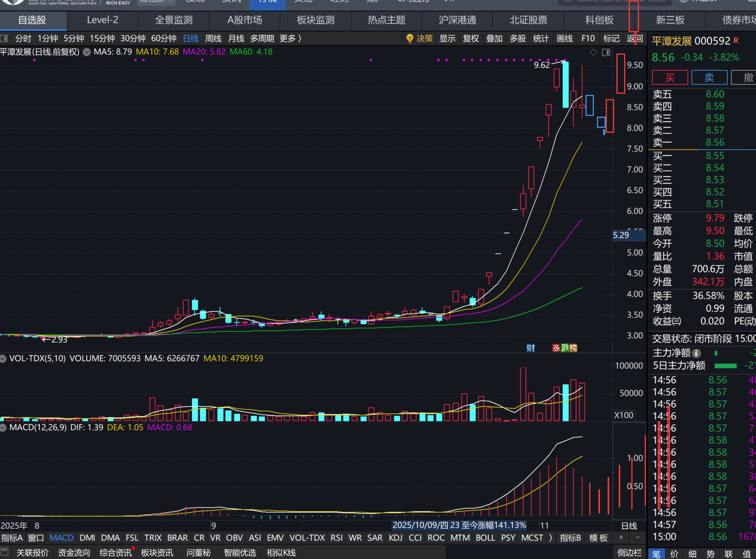Click the R margin badge beside 000592
Image resolution: width=756 pixels, height=559 pixels.
pos(736,40)
